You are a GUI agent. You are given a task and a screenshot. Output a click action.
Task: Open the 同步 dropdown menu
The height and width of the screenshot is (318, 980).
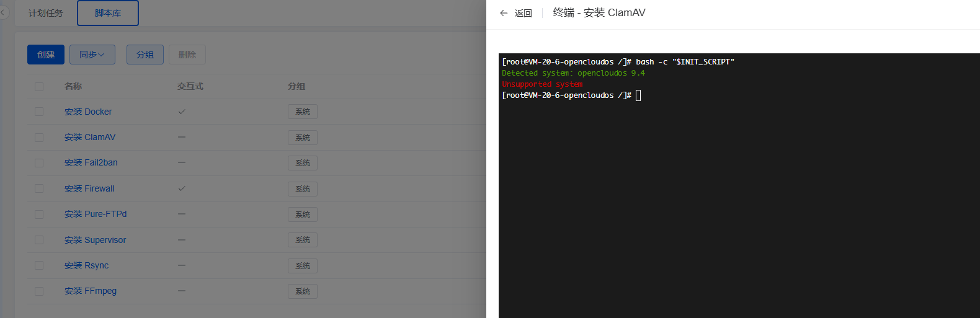pos(92,55)
